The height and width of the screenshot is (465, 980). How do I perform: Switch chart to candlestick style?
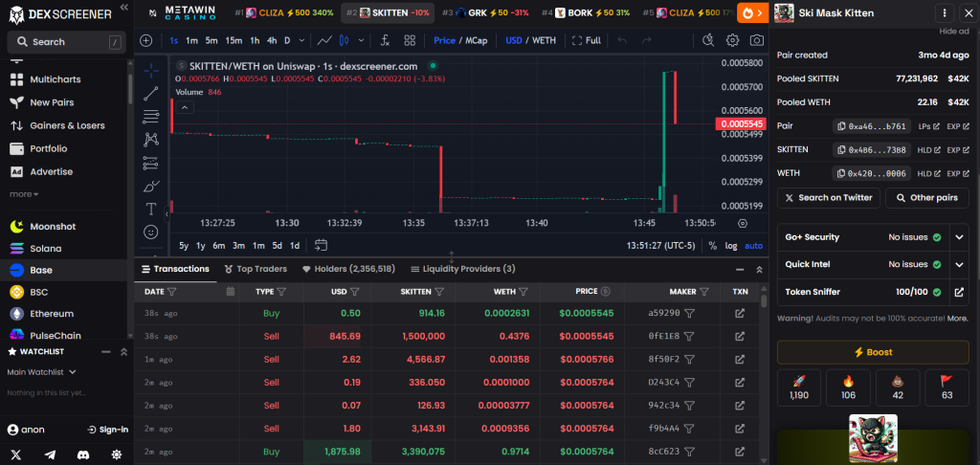[x=344, y=40]
